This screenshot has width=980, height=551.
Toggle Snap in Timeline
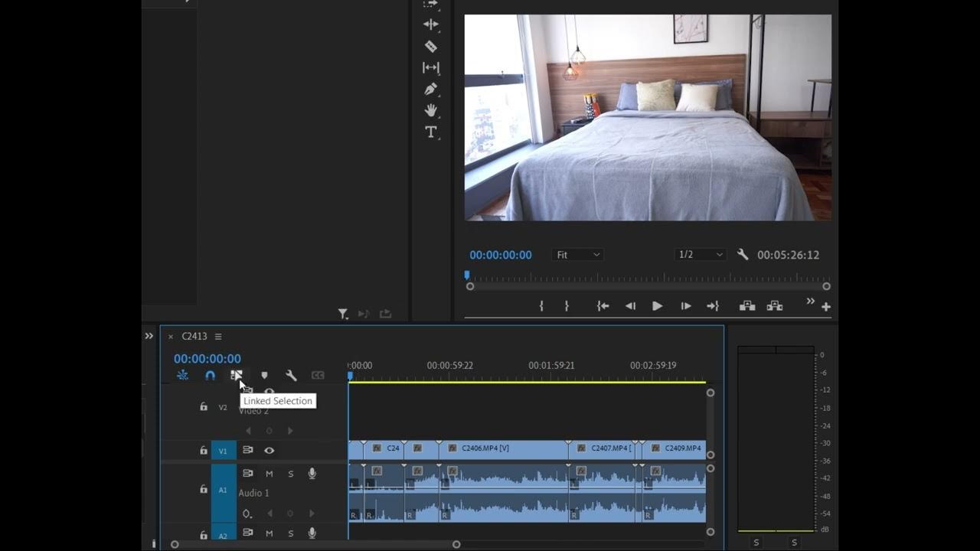click(210, 375)
